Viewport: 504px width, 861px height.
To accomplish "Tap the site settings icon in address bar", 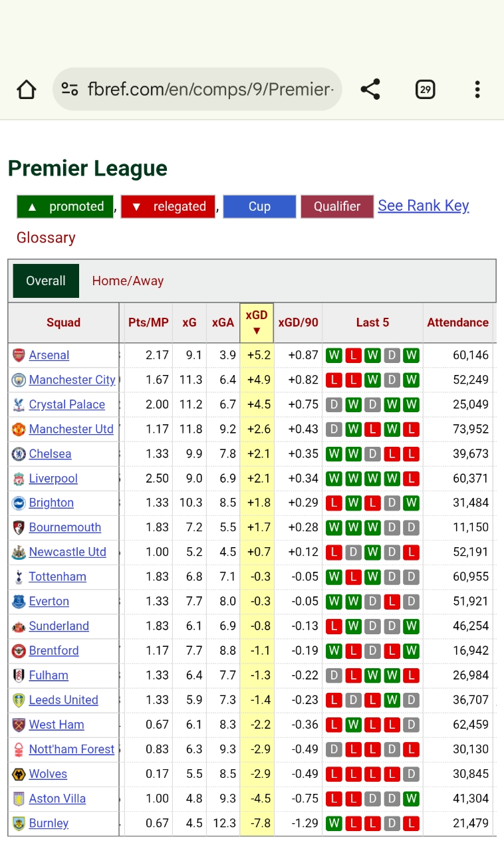I will point(70,89).
